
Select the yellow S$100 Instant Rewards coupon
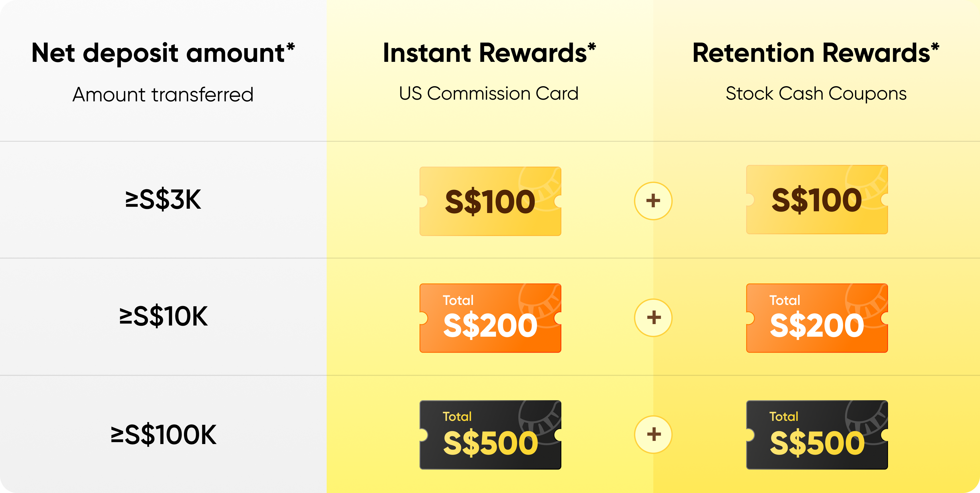coord(490,201)
